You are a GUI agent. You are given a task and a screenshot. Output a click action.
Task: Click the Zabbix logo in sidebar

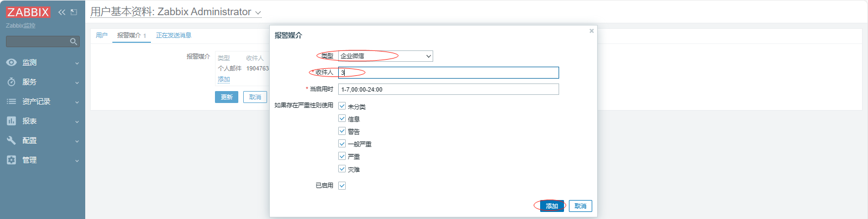pos(28,12)
